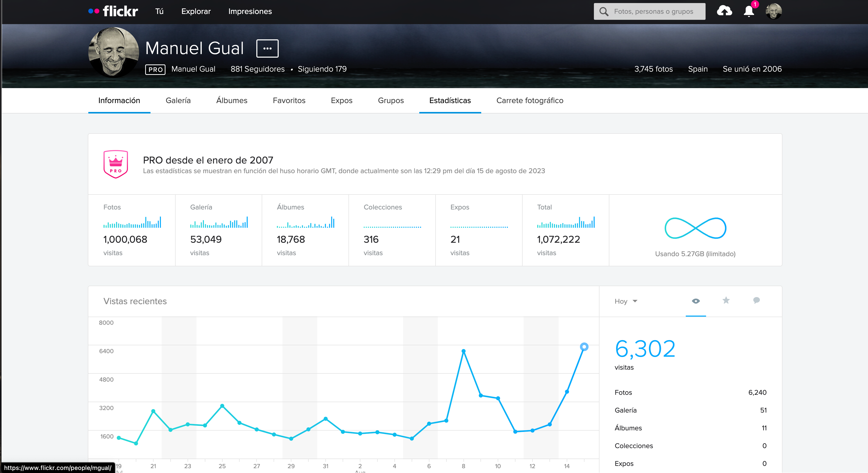
Task: Click the pink PRO crown badge
Action: click(115, 164)
